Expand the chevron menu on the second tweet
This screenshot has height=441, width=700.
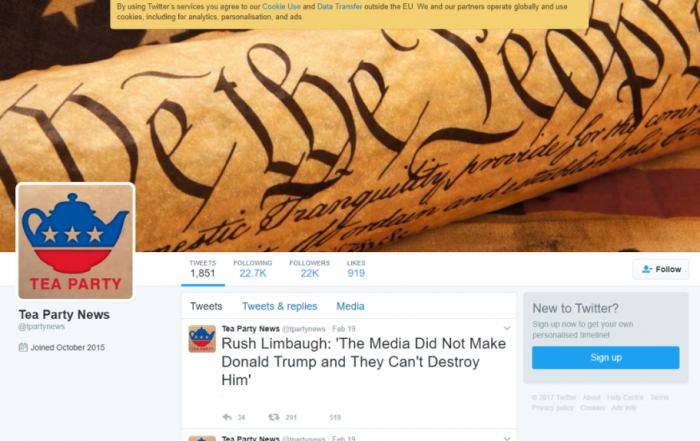(507, 438)
